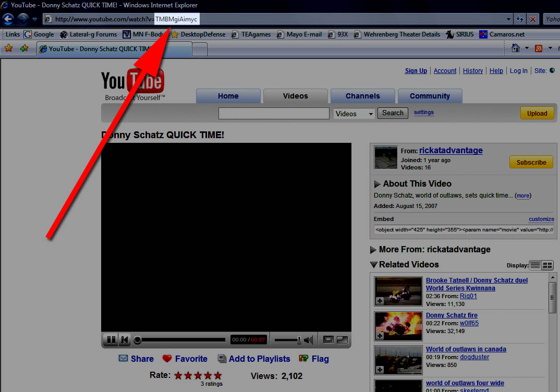This screenshot has width=560, height=392.
Task: Click the restart video button in player
Action: pyautogui.click(x=125, y=340)
